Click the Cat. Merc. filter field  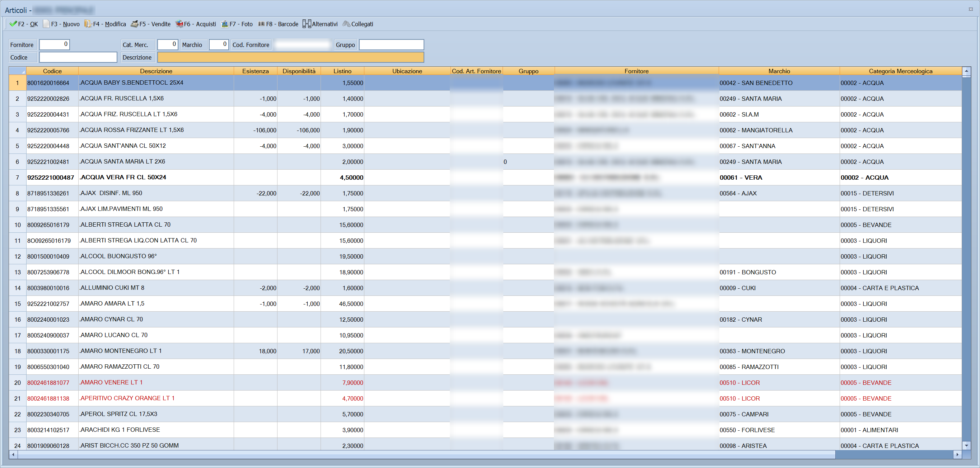tap(168, 44)
